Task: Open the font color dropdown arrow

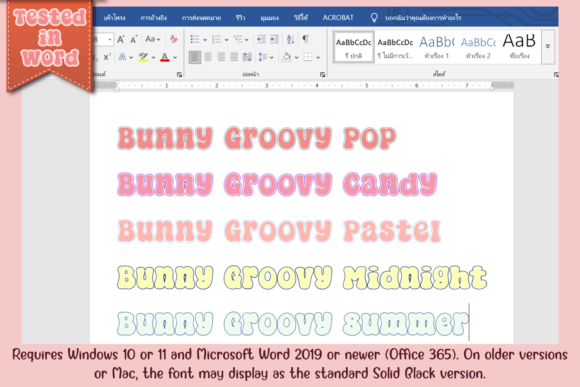Action: [175, 58]
